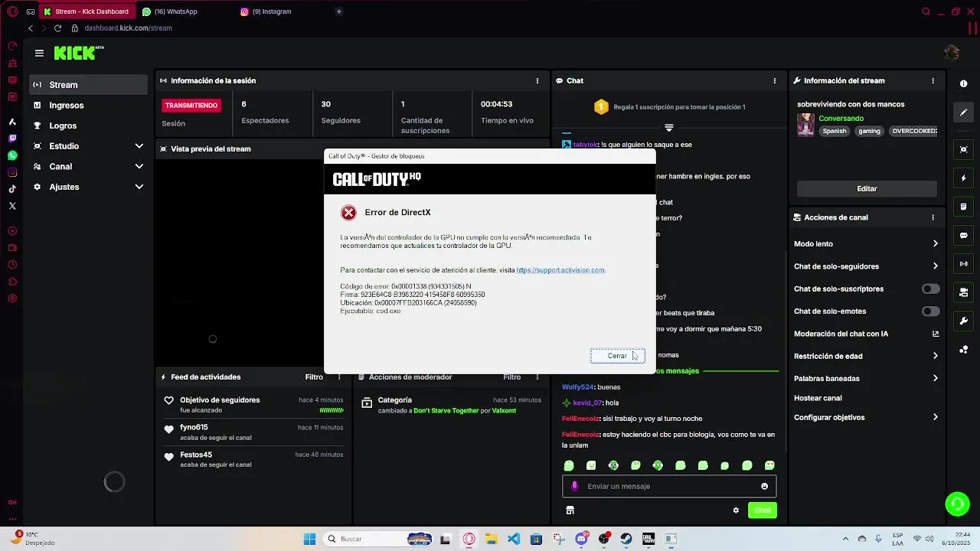Open X (Twitter) in the Opera sidebar
Viewport: 980px width, 551px height.
pyautogui.click(x=12, y=206)
